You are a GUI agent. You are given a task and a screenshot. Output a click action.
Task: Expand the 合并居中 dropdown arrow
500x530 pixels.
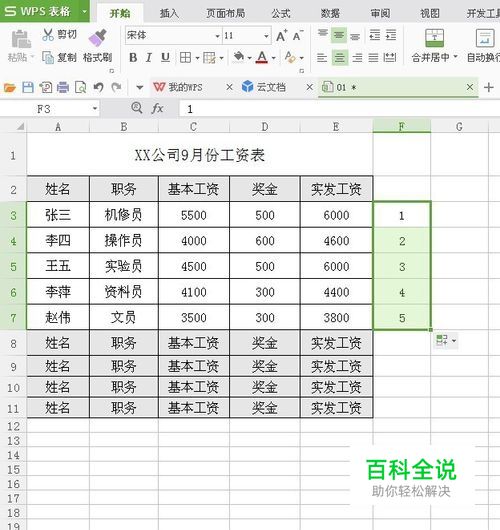pos(455,56)
